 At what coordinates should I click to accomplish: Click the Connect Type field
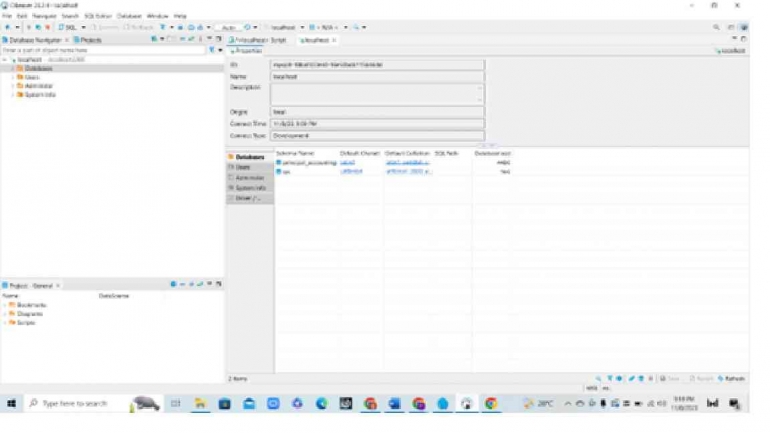377,135
